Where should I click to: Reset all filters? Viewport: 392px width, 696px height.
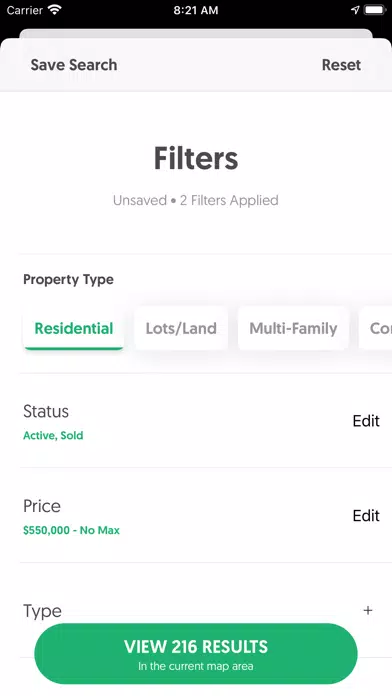click(341, 65)
